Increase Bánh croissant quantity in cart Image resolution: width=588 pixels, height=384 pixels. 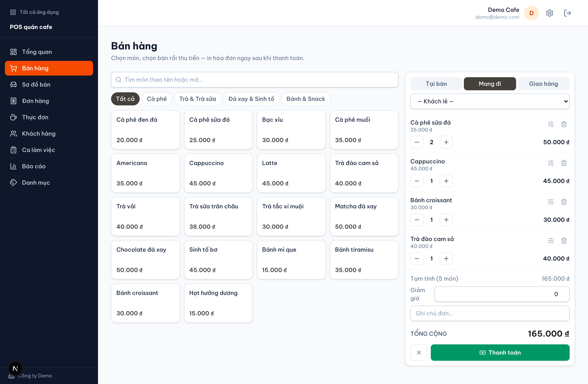(446, 220)
